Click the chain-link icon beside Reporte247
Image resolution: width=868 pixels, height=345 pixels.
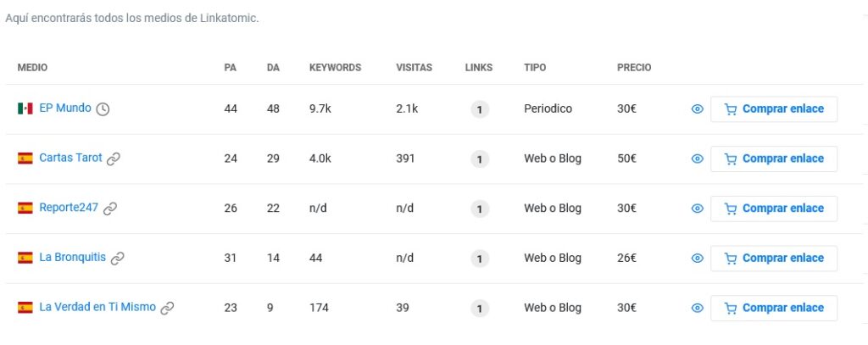(x=110, y=209)
